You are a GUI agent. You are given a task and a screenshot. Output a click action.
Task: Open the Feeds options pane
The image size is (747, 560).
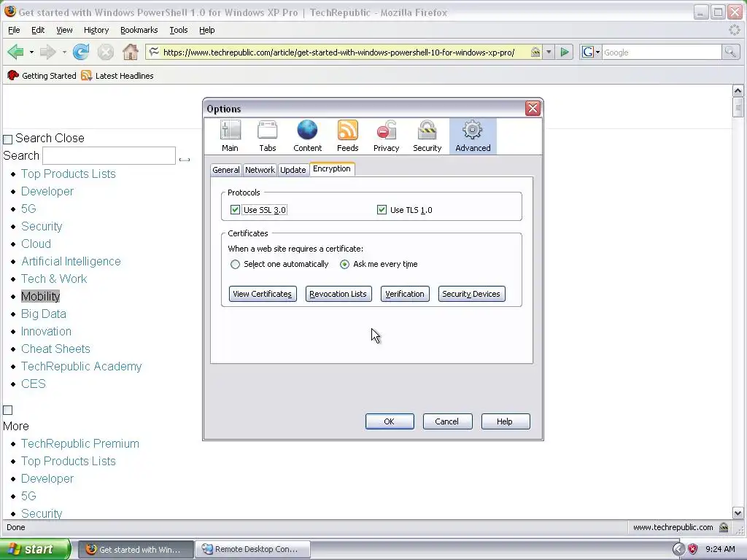pos(348,136)
